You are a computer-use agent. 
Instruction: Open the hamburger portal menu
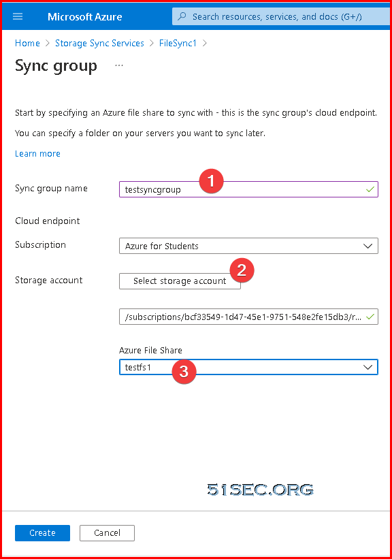tap(18, 16)
